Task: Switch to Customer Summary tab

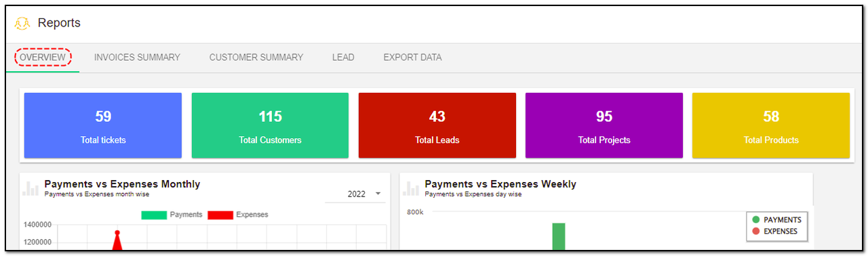Action: coord(256,58)
